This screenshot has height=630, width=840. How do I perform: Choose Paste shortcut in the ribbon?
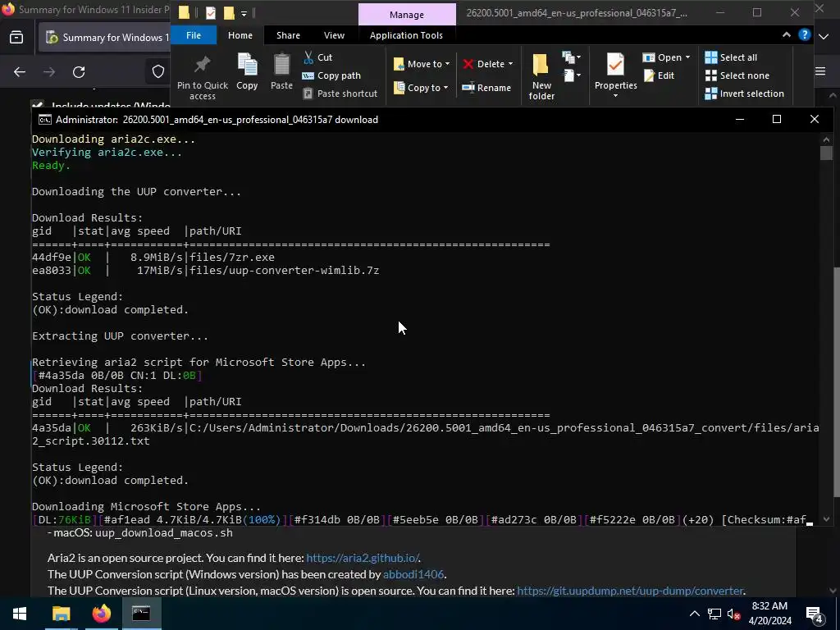340,94
